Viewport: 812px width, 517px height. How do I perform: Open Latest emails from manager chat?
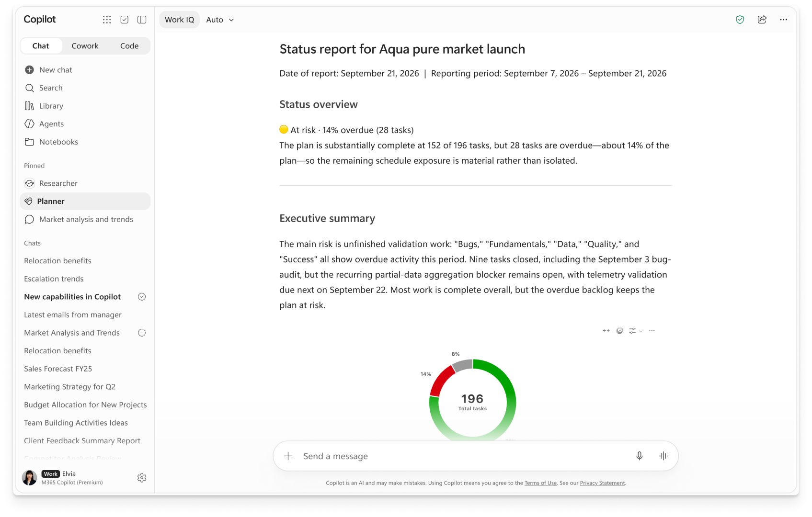85,315
